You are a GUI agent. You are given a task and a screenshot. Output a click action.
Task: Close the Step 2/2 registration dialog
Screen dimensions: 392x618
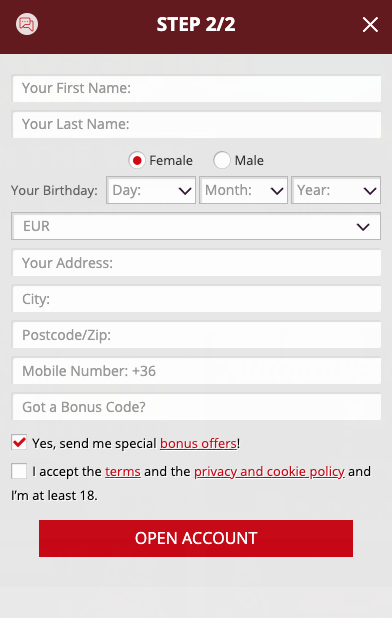(370, 24)
